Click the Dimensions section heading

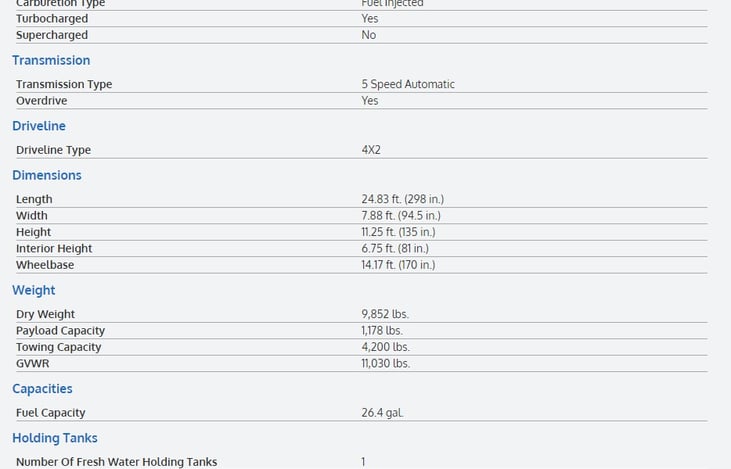click(47, 175)
